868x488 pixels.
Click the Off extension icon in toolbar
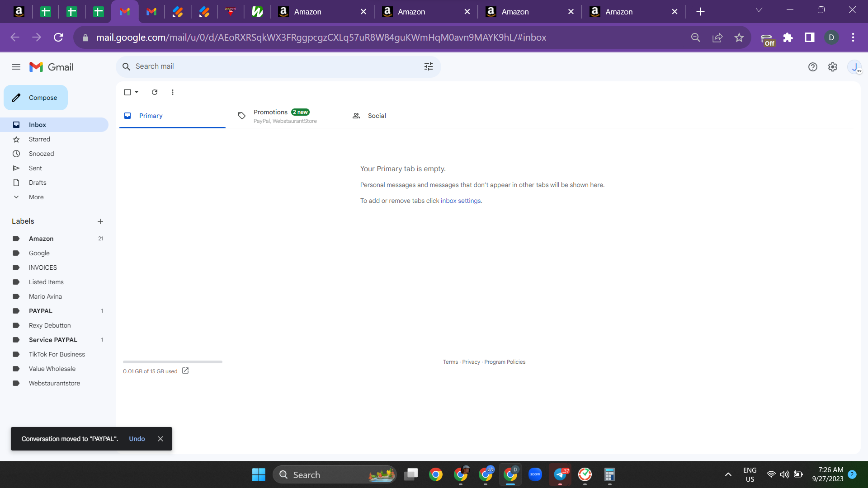point(767,40)
